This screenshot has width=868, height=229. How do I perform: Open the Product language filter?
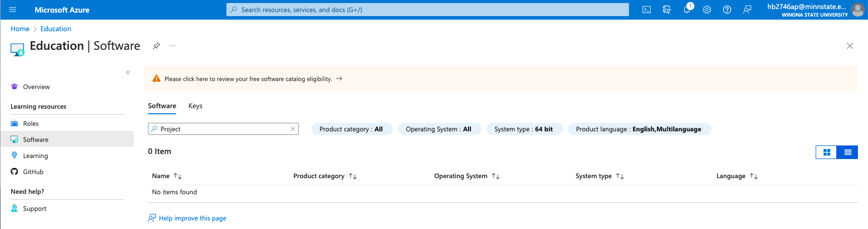(639, 129)
